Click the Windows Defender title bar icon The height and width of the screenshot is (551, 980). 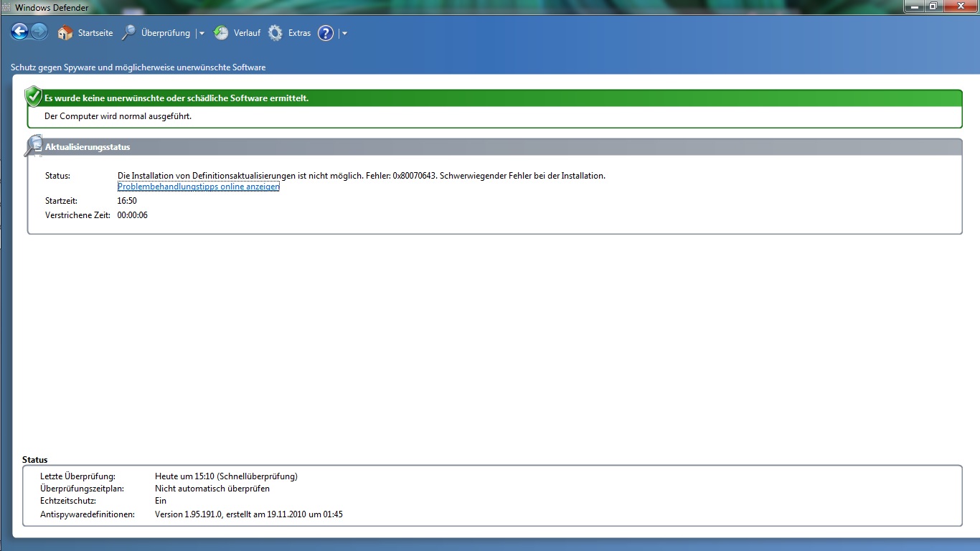(x=6, y=6)
